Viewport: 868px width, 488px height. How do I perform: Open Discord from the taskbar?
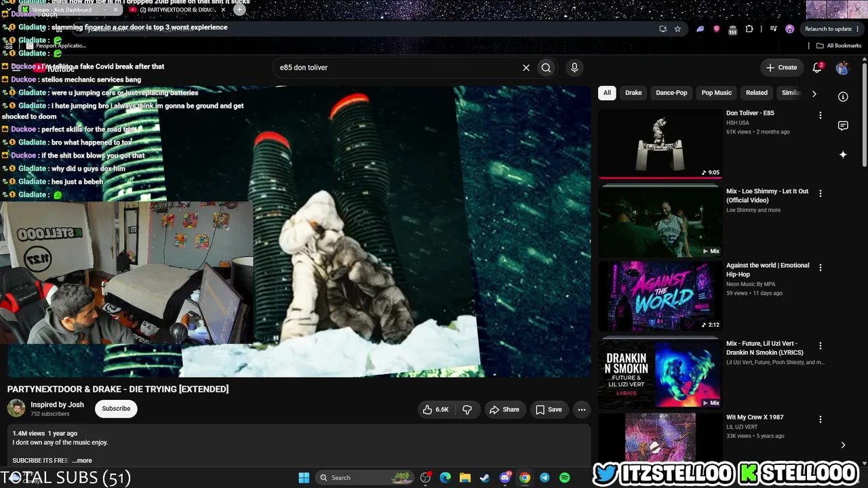click(x=505, y=478)
